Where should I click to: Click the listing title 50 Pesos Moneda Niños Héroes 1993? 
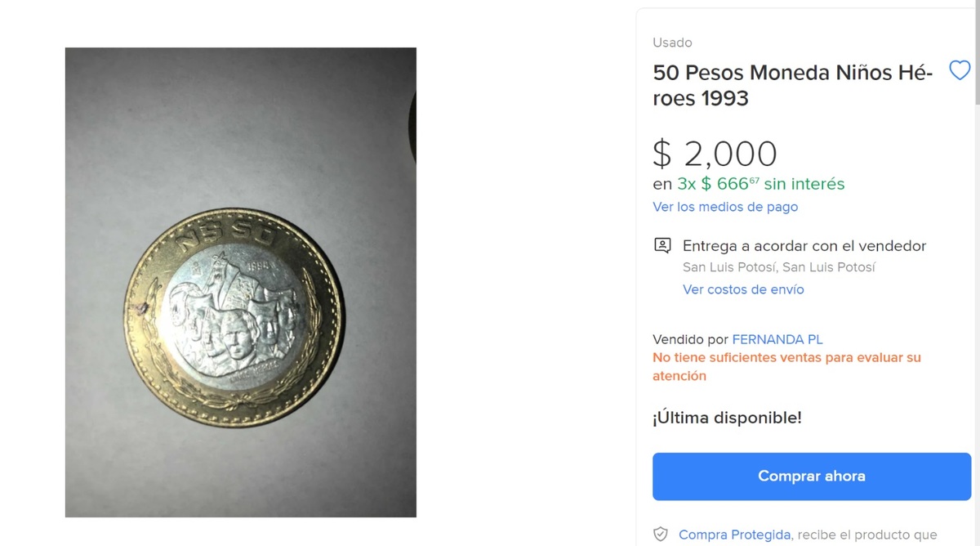click(793, 85)
